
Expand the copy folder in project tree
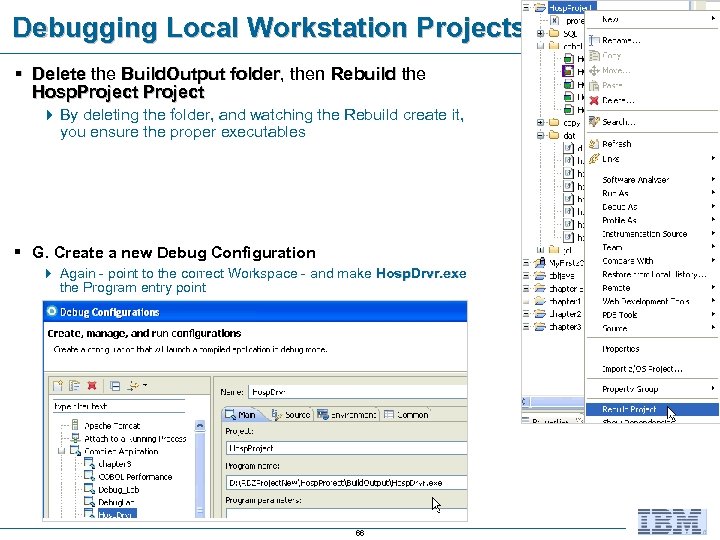540,122
